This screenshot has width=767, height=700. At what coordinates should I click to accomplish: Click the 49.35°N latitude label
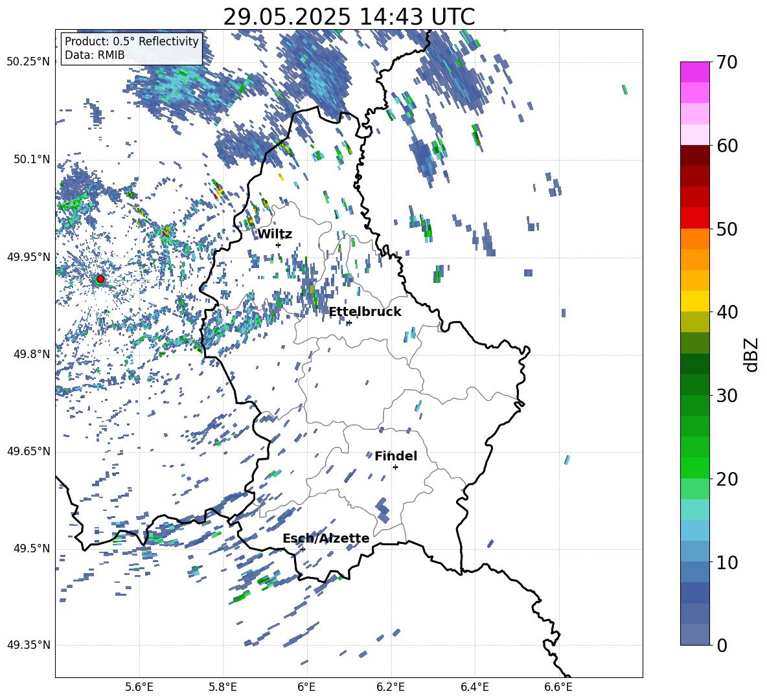coord(29,645)
